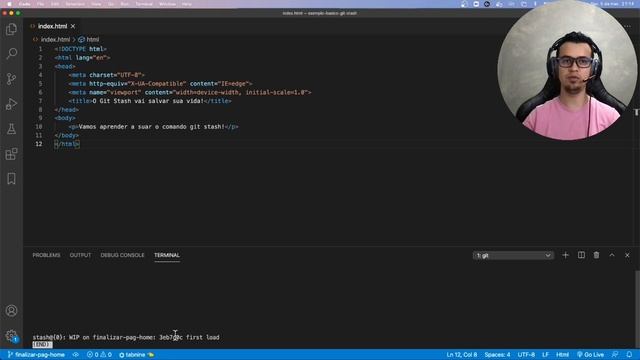Click the stash@{0} WIP line in terminal
Image resolution: width=640 pixels, height=360 pixels.
126,337
